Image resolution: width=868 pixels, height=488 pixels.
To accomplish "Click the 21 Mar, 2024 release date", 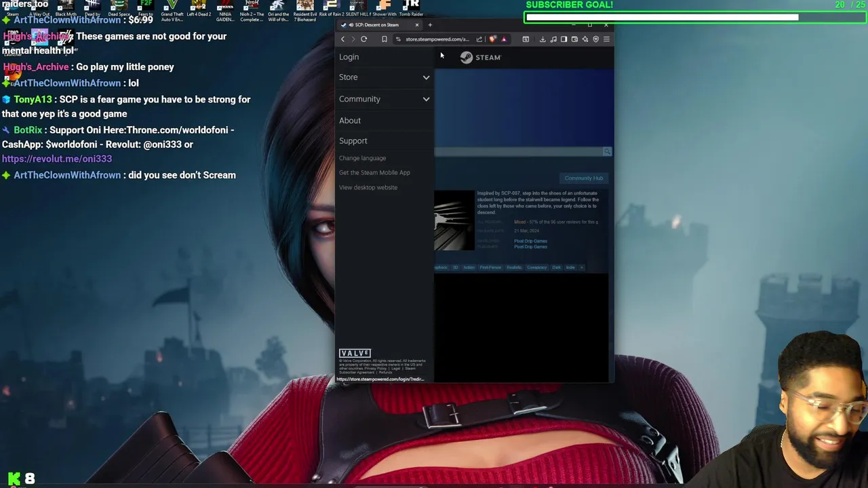I will [526, 231].
